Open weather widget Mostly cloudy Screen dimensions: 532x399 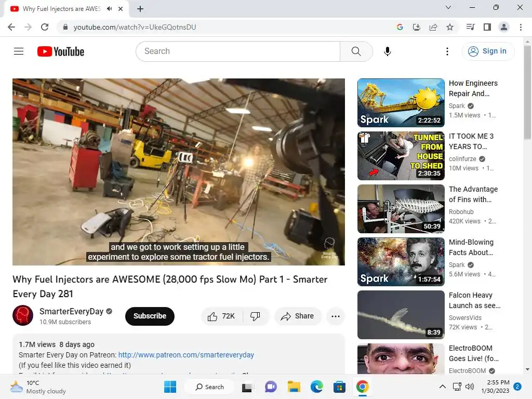click(x=38, y=387)
